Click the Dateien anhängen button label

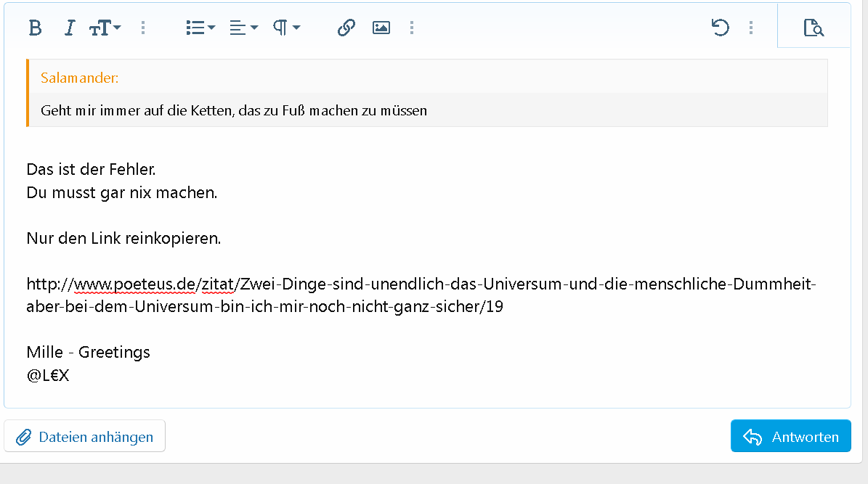[x=96, y=437]
